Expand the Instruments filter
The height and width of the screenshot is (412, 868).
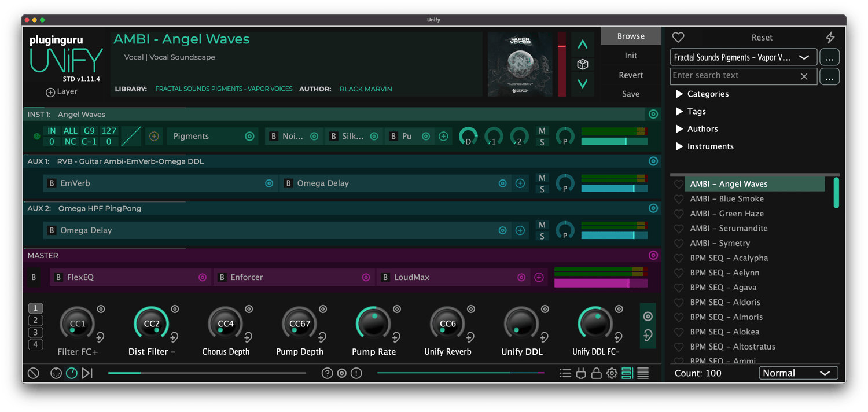(x=679, y=146)
